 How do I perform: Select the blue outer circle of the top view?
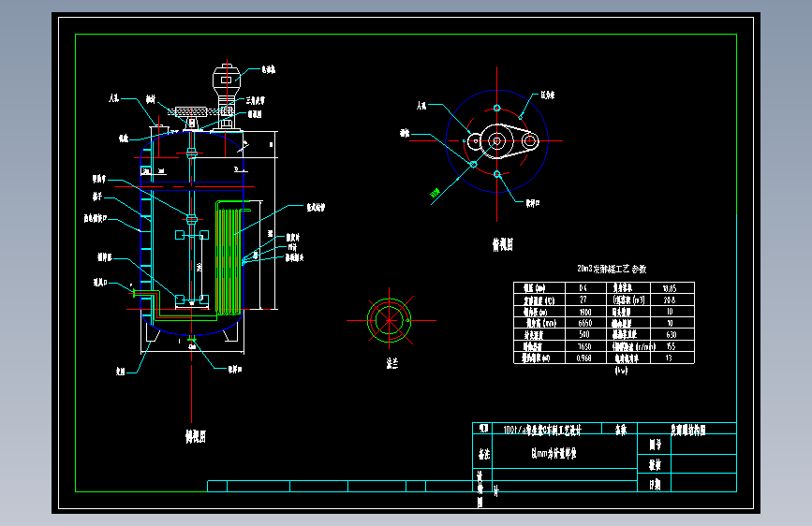[x=497, y=140]
